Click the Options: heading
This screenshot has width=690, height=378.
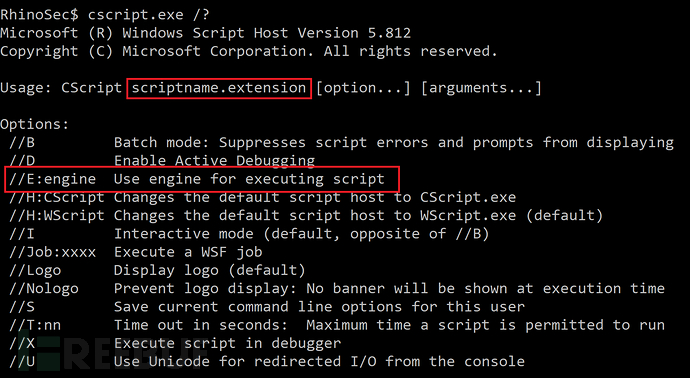click(35, 125)
